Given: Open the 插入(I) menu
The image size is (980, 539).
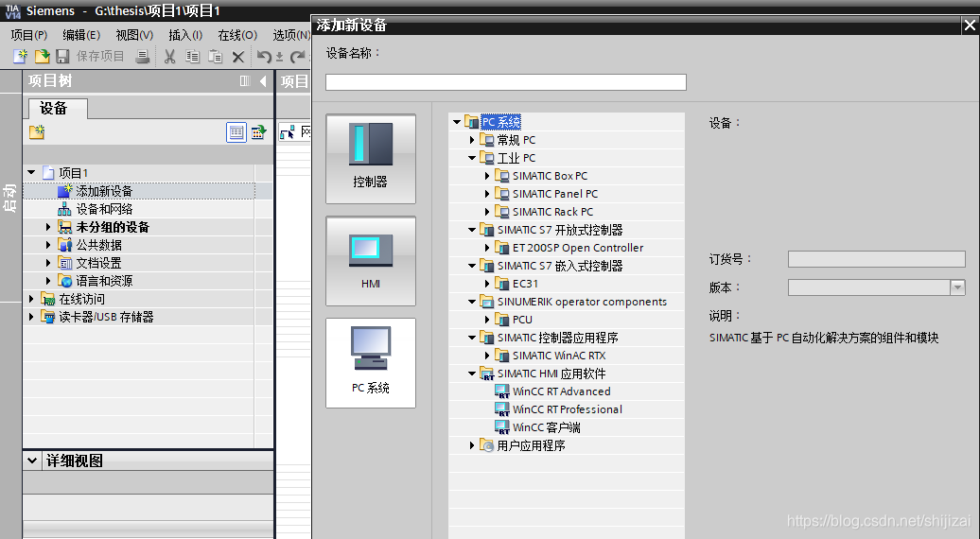Looking at the screenshot, I should (x=185, y=35).
